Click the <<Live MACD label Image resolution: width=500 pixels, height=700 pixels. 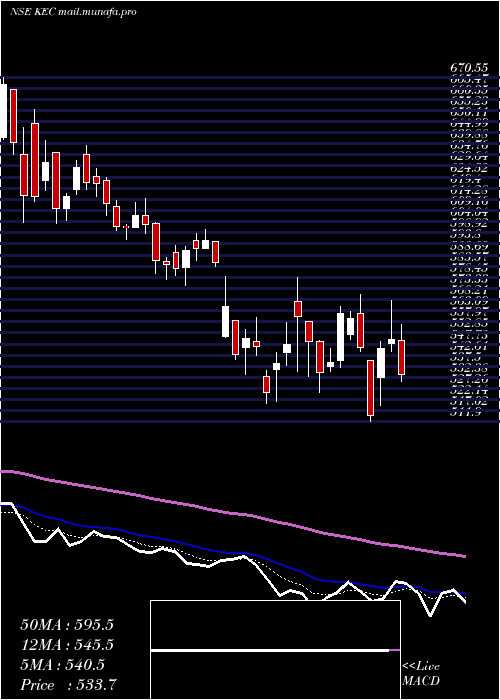coord(421,673)
